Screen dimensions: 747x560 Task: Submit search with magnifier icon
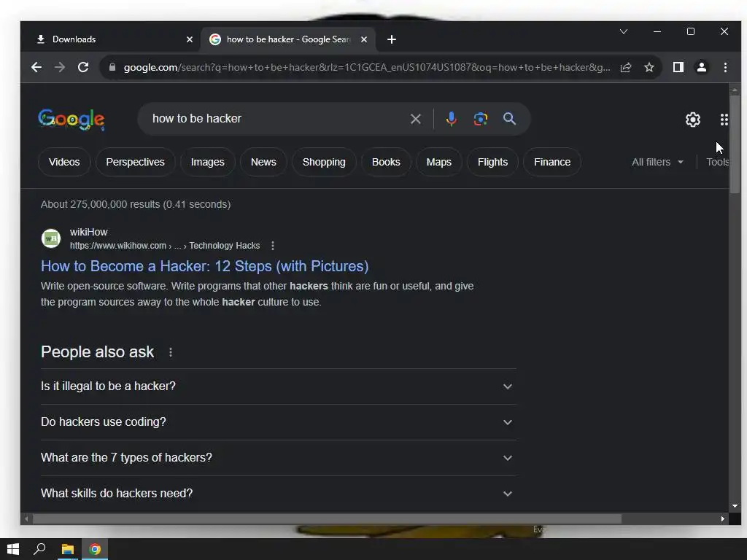pos(509,119)
